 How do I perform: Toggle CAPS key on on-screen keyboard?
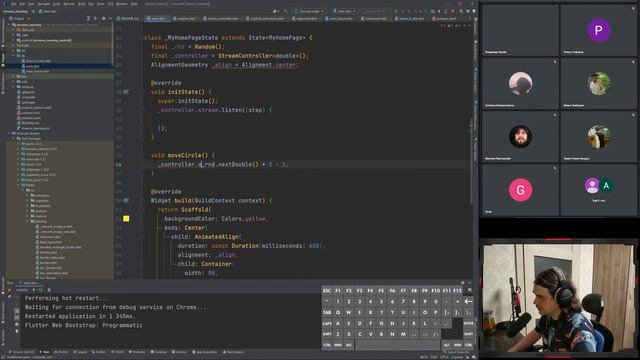327,323
